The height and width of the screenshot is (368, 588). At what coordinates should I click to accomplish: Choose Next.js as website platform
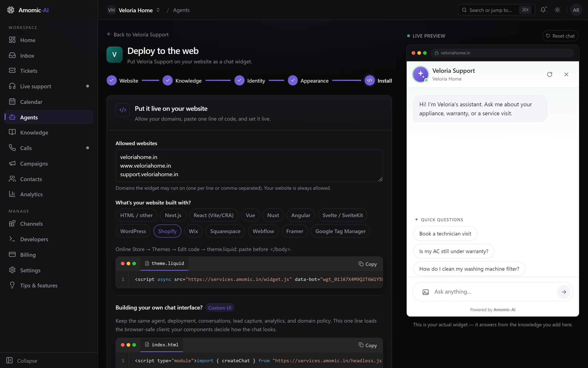[x=173, y=215]
